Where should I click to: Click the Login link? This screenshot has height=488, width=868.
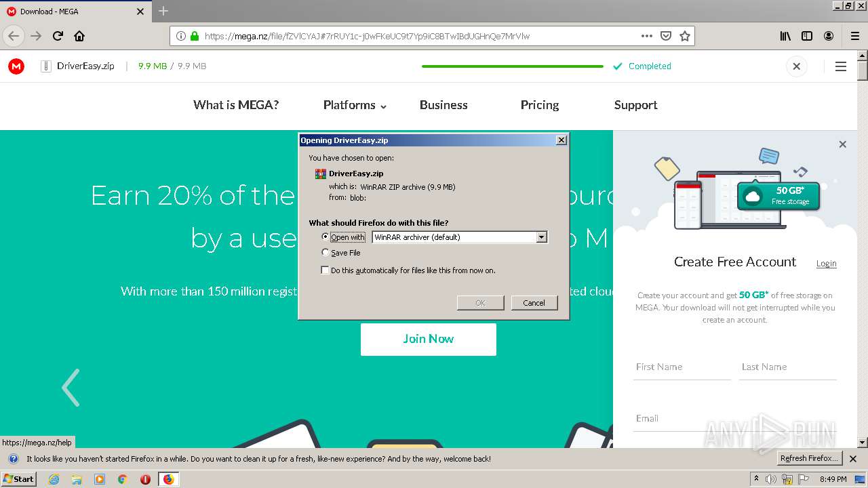(826, 264)
